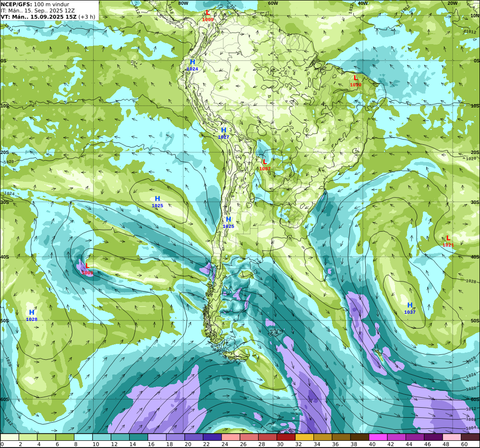Click the '30S' label on the left edge
The width and height of the screenshot is (480, 448).
tap(5, 202)
